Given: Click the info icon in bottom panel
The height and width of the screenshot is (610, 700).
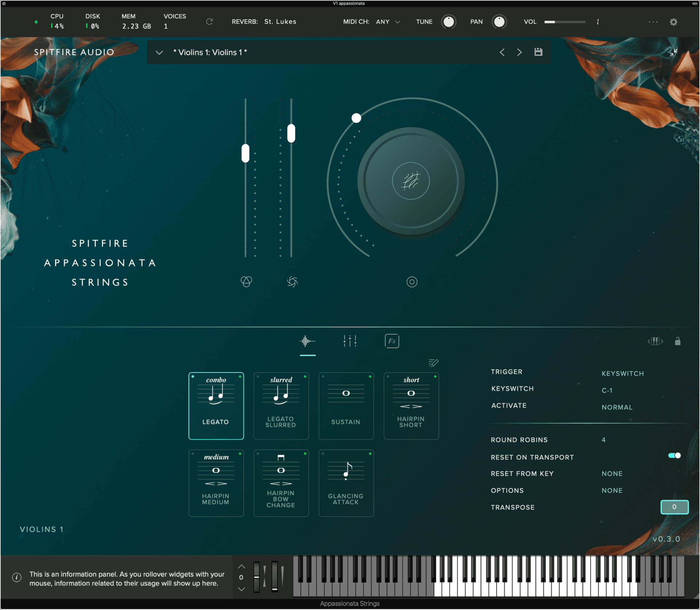Looking at the screenshot, I should [17, 577].
